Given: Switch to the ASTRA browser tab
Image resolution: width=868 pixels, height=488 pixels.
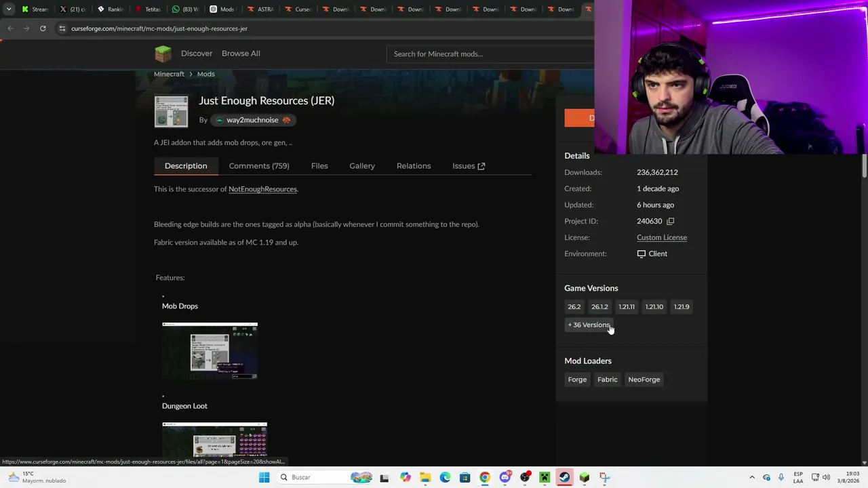Looking at the screenshot, I should coord(261,9).
